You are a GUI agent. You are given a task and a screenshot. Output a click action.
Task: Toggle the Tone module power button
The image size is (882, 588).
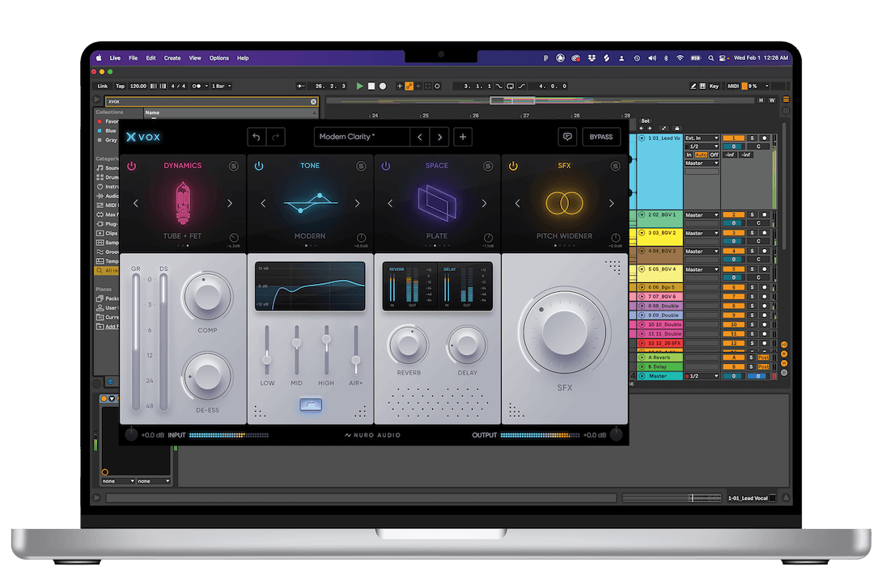point(259,166)
